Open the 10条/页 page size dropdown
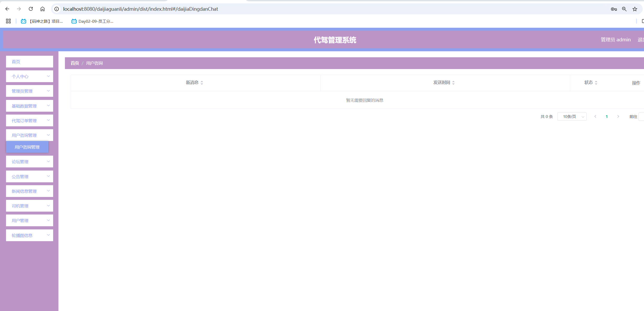Image resolution: width=644 pixels, height=311 pixels. tap(572, 117)
